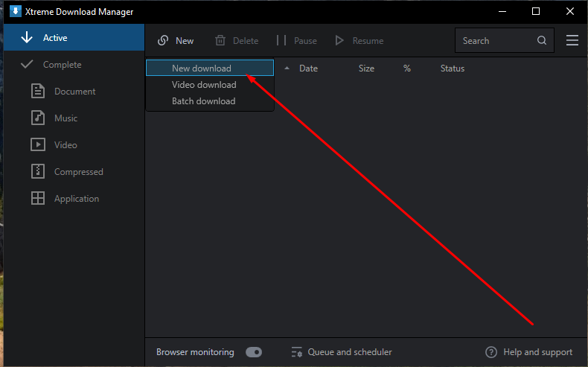The height and width of the screenshot is (367, 588).
Task: Click the Document file icon
Action: [x=38, y=91]
